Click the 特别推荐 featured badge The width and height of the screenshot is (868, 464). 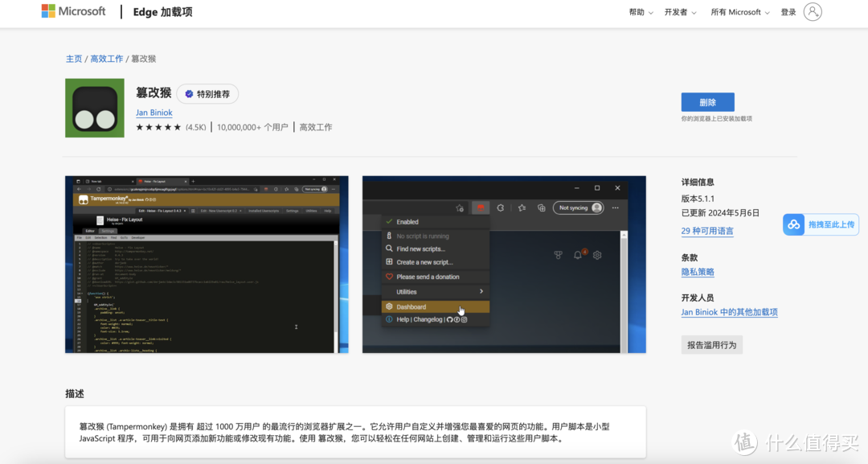pyautogui.click(x=207, y=94)
